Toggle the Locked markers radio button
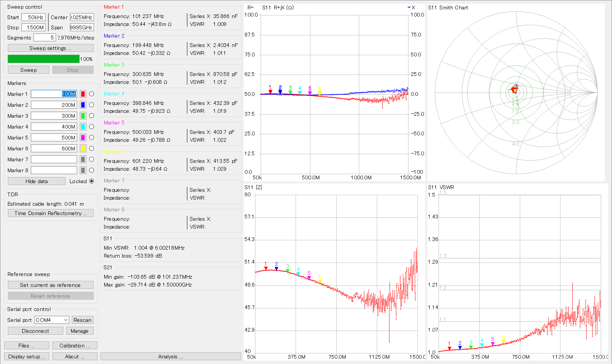Viewport: 612px width, 364px height. (x=91, y=181)
